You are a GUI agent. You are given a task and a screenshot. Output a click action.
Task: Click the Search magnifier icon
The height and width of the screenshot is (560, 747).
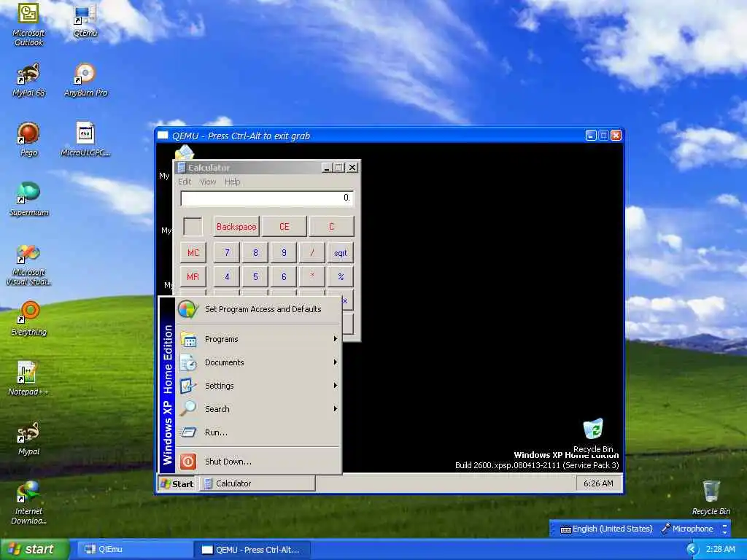[188, 408]
